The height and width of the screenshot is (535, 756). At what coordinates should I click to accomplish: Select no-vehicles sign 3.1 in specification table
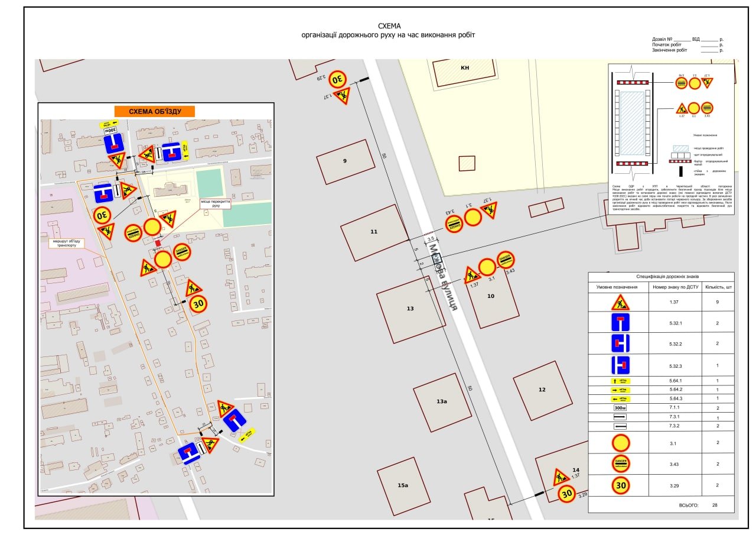pyautogui.click(x=620, y=443)
